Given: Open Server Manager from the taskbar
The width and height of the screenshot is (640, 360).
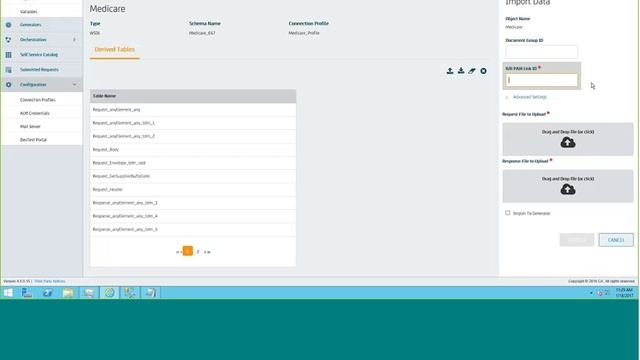Looking at the screenshot, I should pyautogui.click(x=27, y=293).
